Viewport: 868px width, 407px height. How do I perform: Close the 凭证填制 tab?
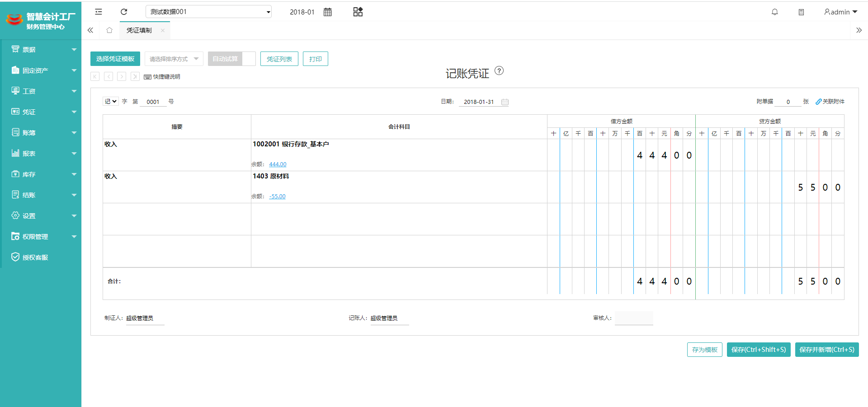click(x=163, y=31)
